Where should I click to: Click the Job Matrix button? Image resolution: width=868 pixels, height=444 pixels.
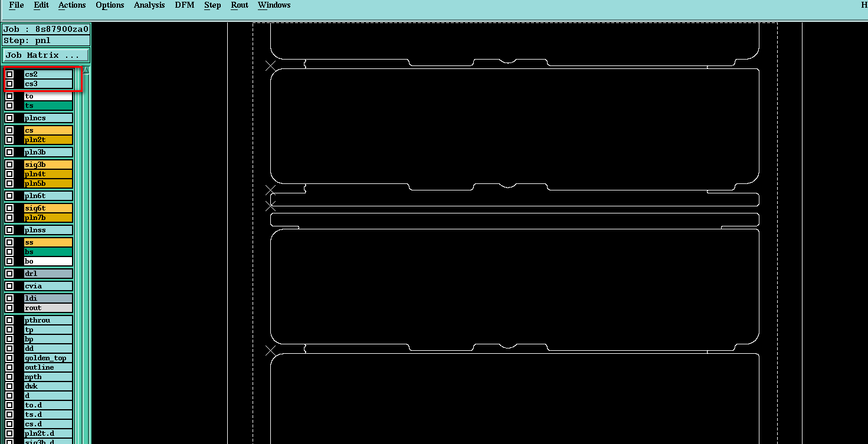[x=46, y=55]
